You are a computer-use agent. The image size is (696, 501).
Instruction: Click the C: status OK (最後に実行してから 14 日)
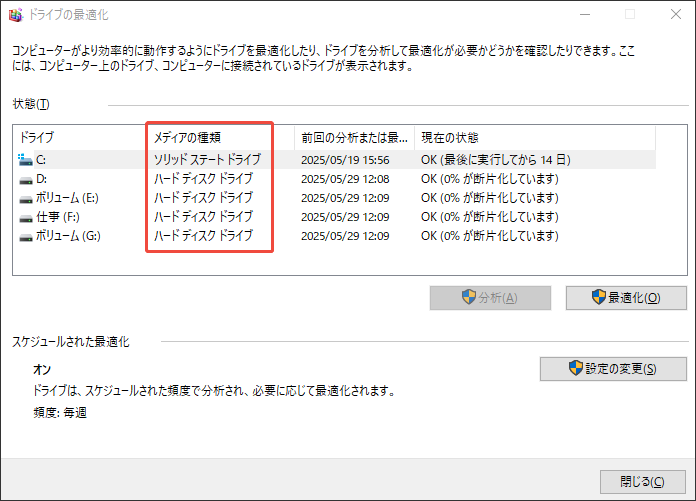(x=495, y=159)
